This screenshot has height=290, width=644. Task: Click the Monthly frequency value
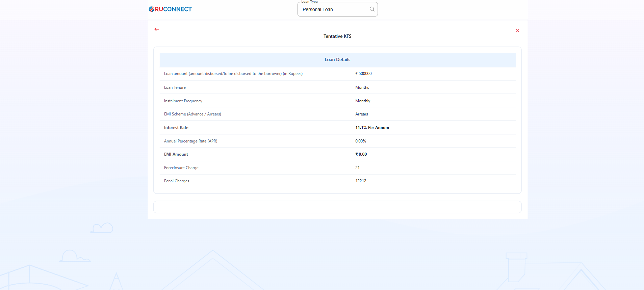tap(363, 101)
